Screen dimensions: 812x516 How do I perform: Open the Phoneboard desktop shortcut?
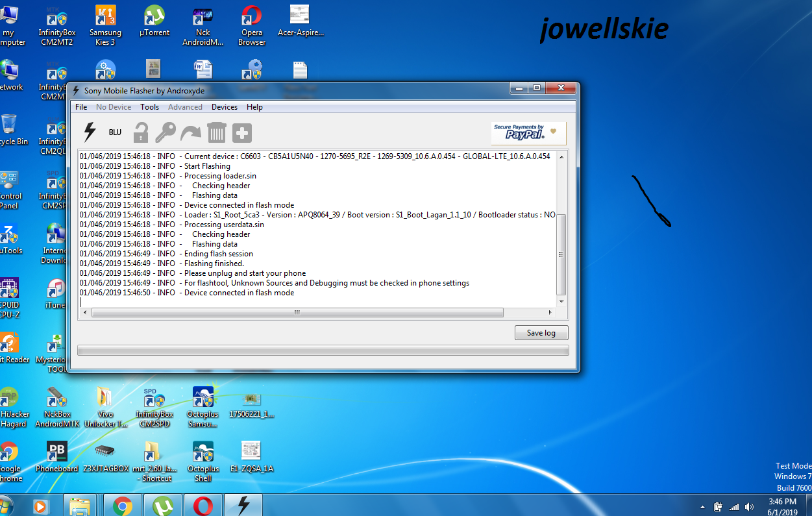click(56, 457)
